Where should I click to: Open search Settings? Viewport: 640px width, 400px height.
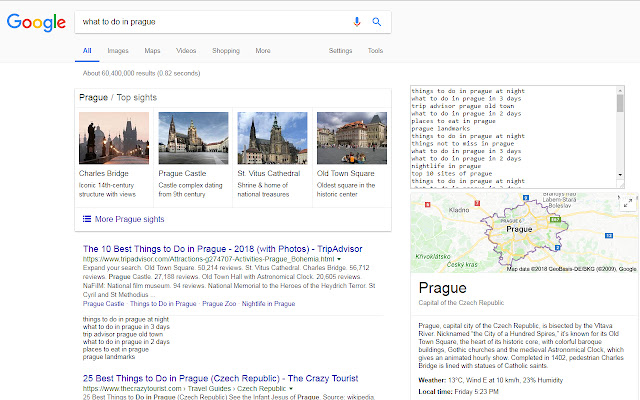pyautogui.click(x=340, y=50)
